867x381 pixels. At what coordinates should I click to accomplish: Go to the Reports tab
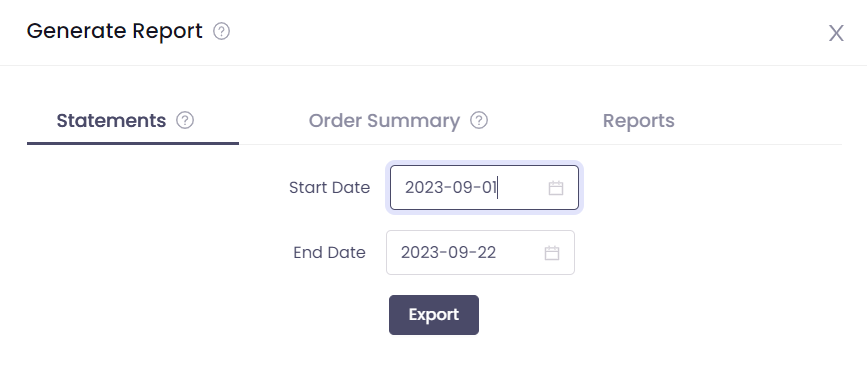(638, 121)
